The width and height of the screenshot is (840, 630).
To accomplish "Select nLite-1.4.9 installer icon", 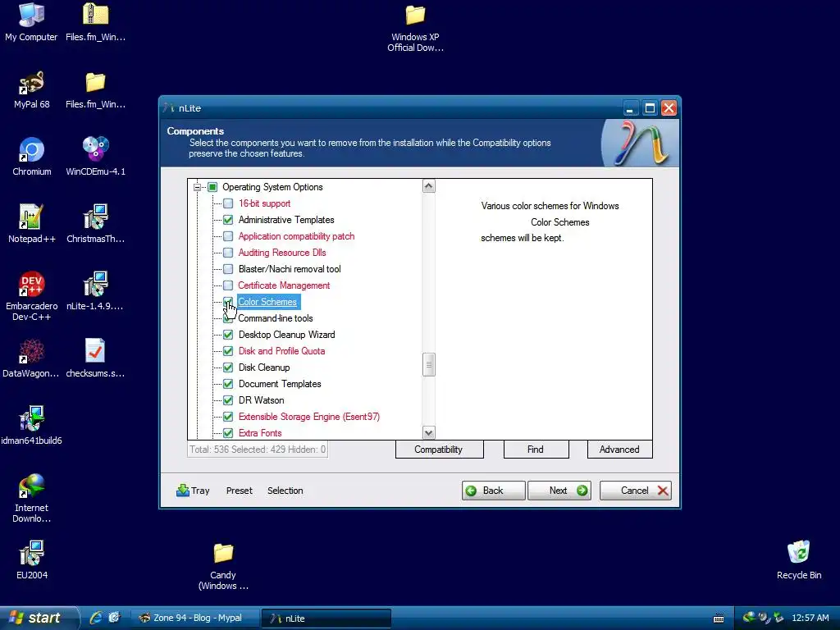I will (x=95, y=291).
